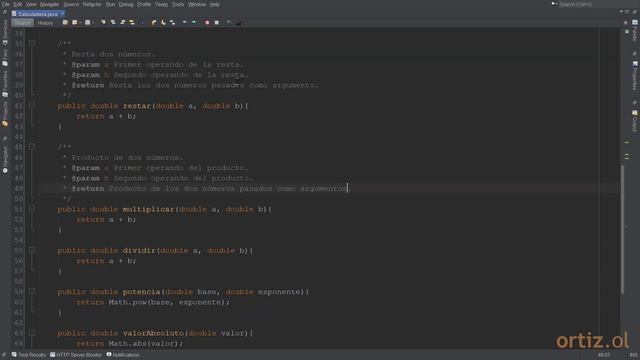Click the Uncomment toolbar icon
Image resolution: width=640 pixels, height=360 pixels.
pos(238,22)
